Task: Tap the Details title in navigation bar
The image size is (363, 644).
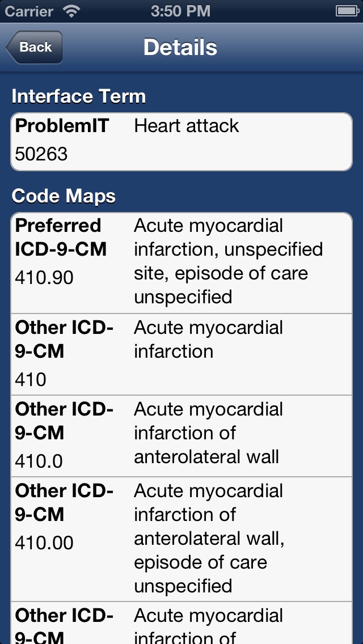Action: click(180, 47)
